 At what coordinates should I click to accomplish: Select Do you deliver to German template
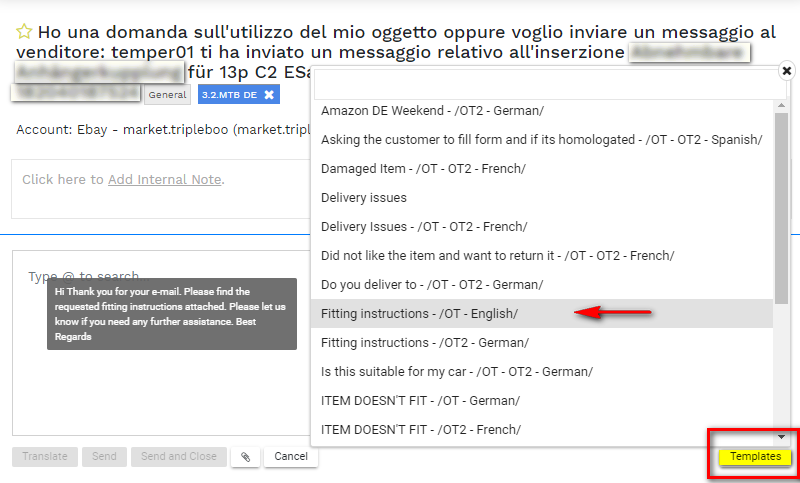(432, 285)
